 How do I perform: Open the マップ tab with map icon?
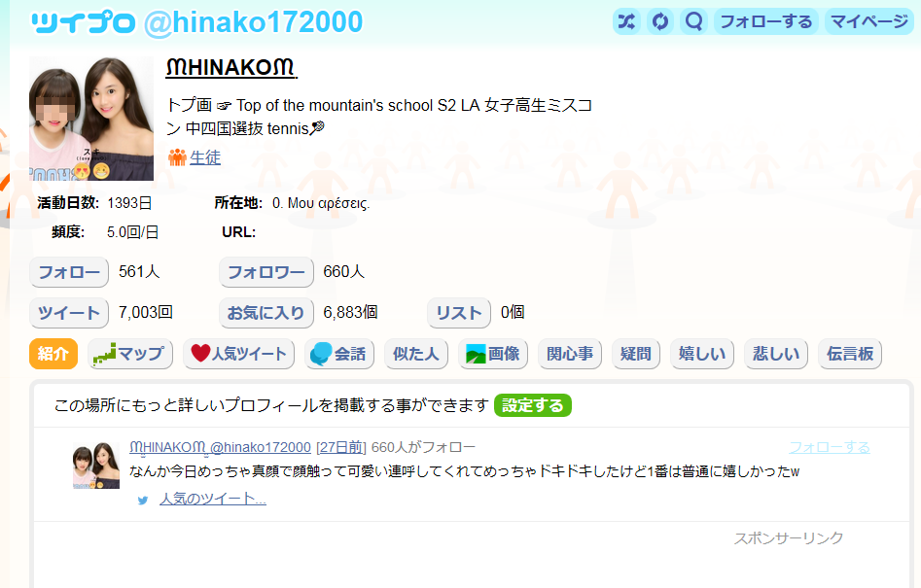click(x=130, y=354)
